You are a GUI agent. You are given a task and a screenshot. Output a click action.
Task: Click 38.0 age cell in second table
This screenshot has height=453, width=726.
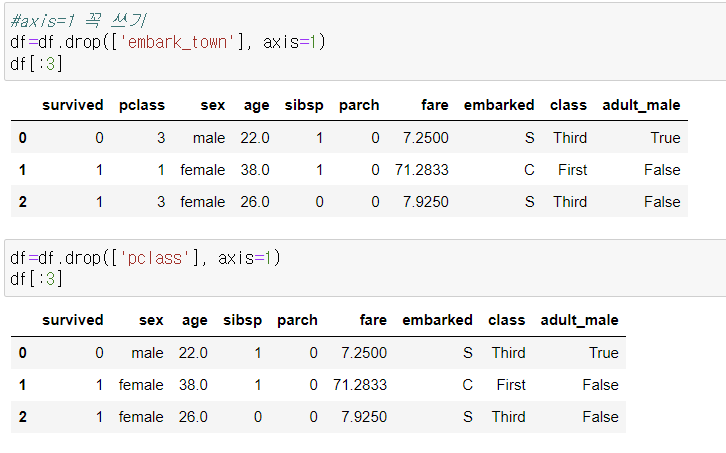(193, 384)
